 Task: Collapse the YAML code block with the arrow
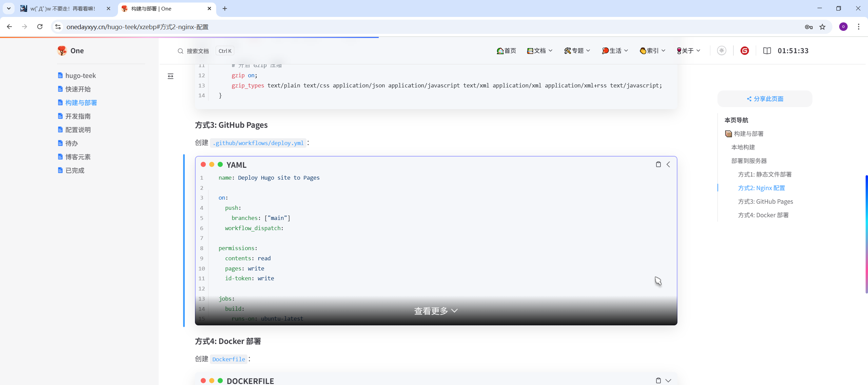point(668,164)
